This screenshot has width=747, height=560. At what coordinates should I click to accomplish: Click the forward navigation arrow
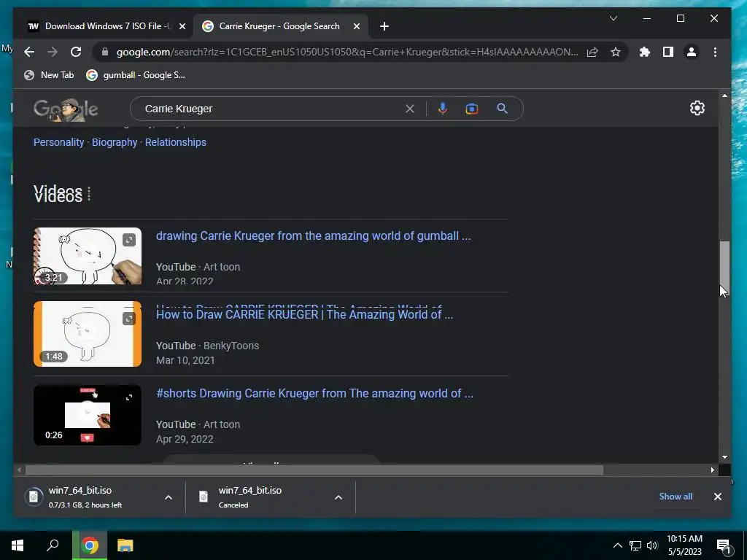(x=53, y=52)
